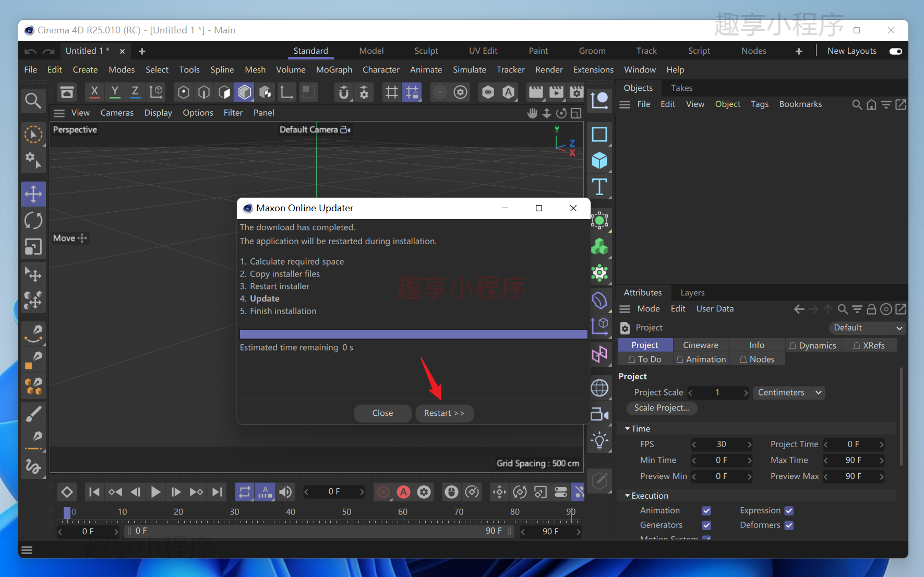The width and height of the screenshot is (924, 577).
Task: Collapse the Time section
Action: click(x=627, y=428)
